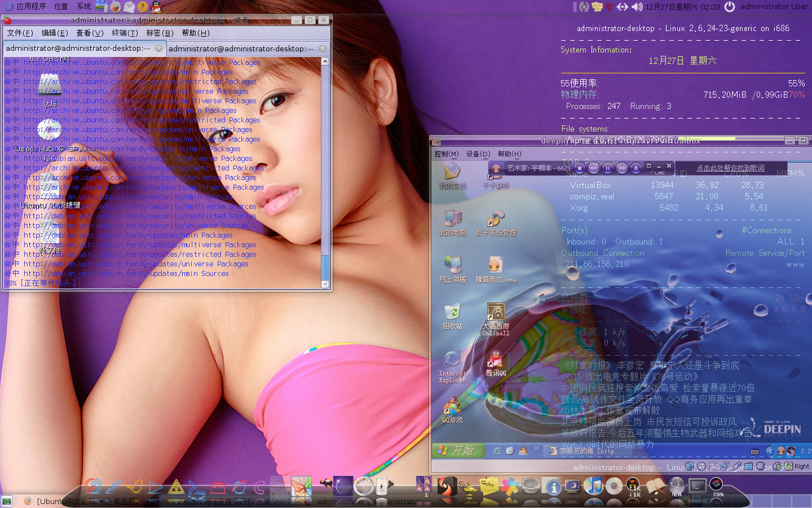Click the terminal scrollbar down arrow
Viewport: 812px width, 508px height.
tap(325, 284)
